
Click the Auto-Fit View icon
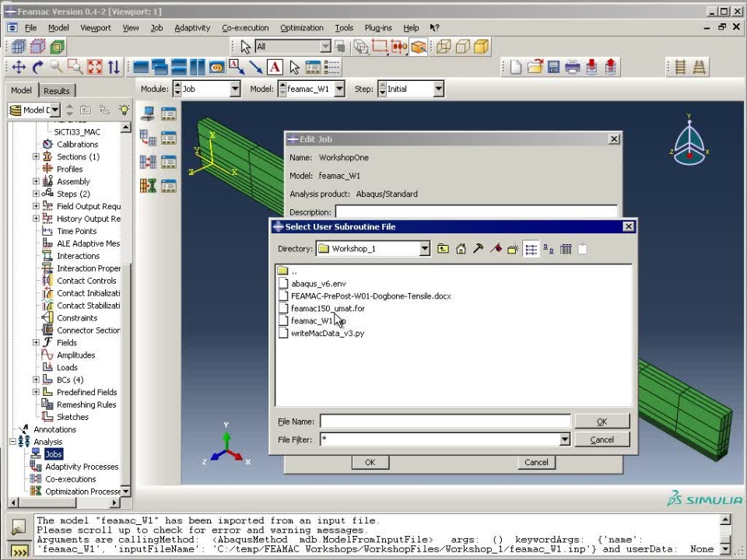[94, 67]
